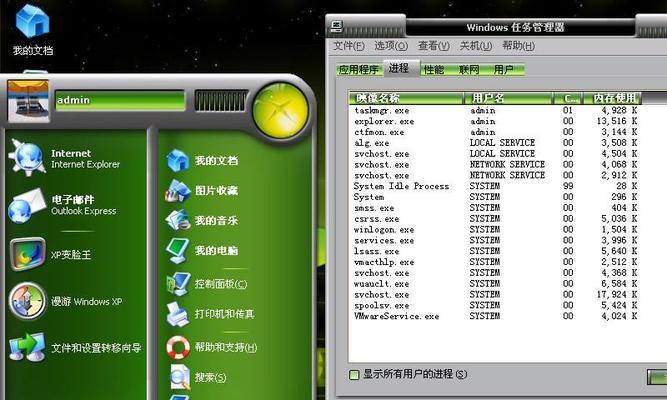Start 漫游 Windows XP tour icon
This screenshot has width=667, height=400.
tap(27, 301)
